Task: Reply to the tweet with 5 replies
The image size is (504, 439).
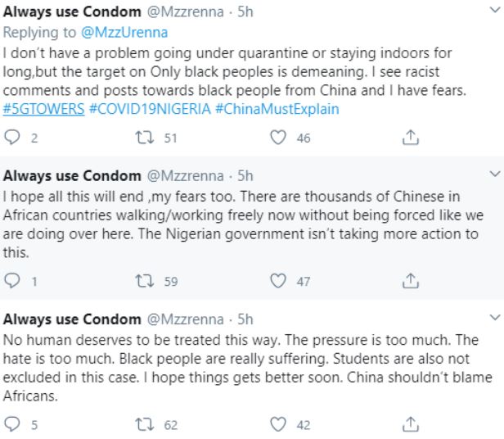Action: click(11, 425)
